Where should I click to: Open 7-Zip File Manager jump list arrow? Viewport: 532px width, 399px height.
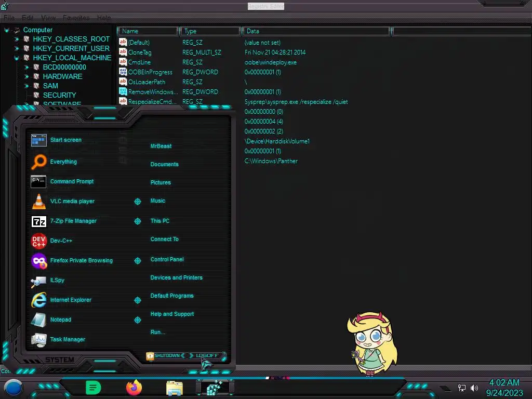[137, 221]
